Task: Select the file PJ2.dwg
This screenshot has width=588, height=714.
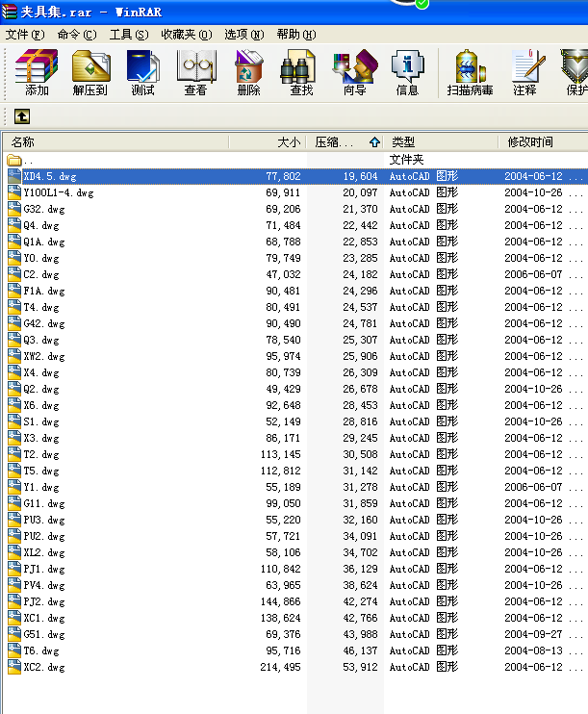Action: 44,602
